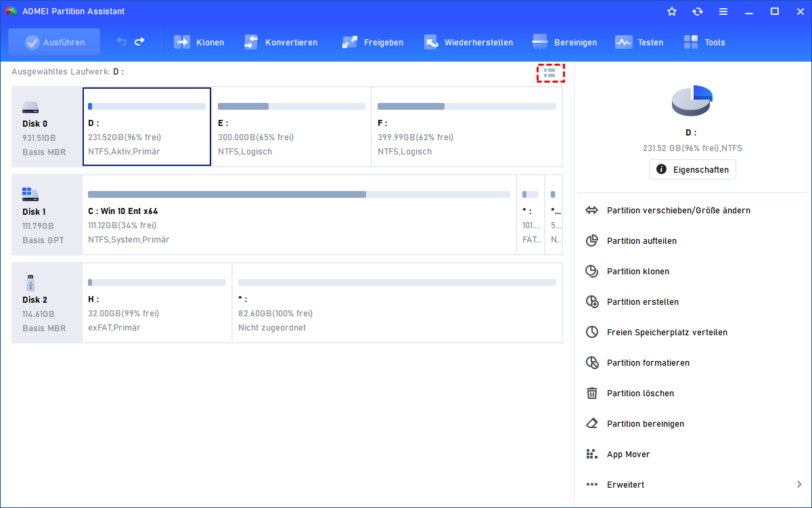
Task: Open the Wiederherstellen toolbar menu
Action: coord(468,42)
